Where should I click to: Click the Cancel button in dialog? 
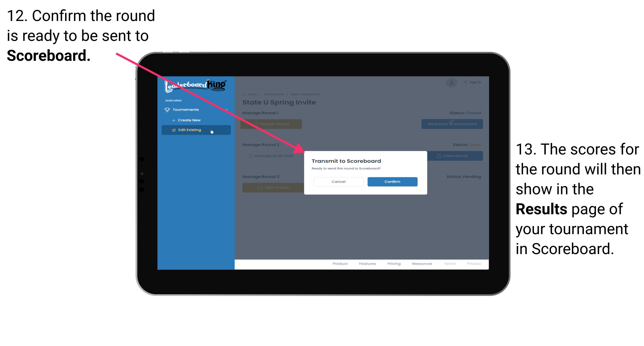point(338,181)
